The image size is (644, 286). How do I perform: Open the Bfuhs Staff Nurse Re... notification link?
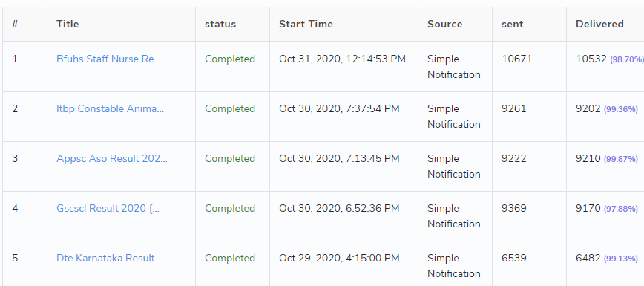click(x=109, y=59)
